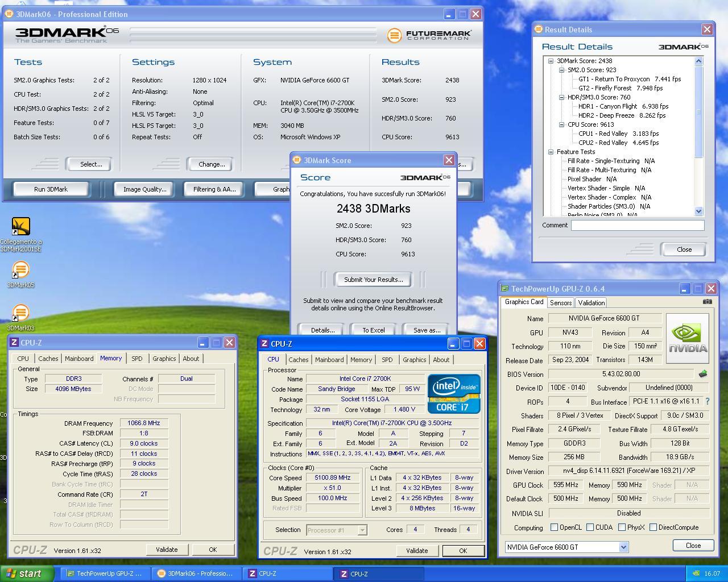Viewport: 728px width, 582px height.
Task: Click the Run 3DMark button
Action: 51,189
